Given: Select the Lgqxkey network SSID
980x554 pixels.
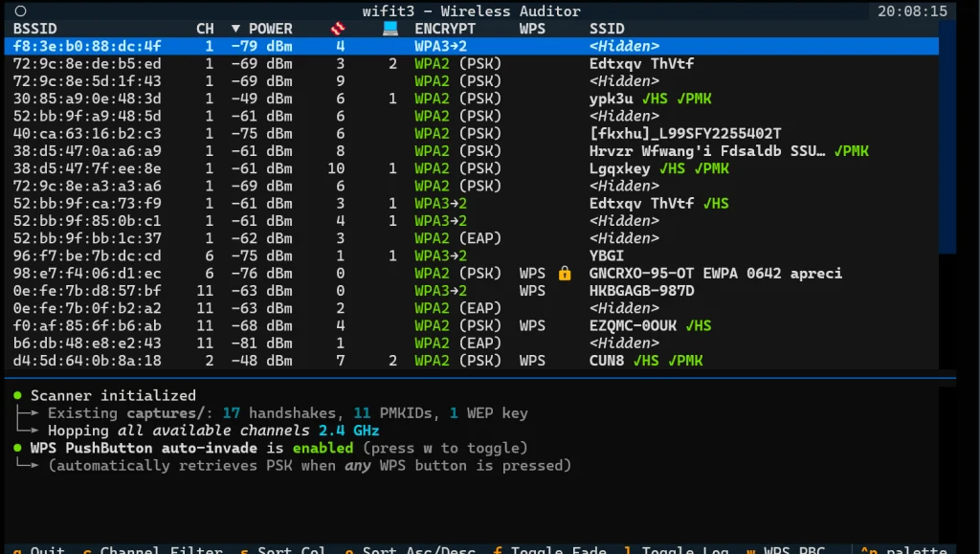Looking at the screenshot, I should (x=619, y=168).
